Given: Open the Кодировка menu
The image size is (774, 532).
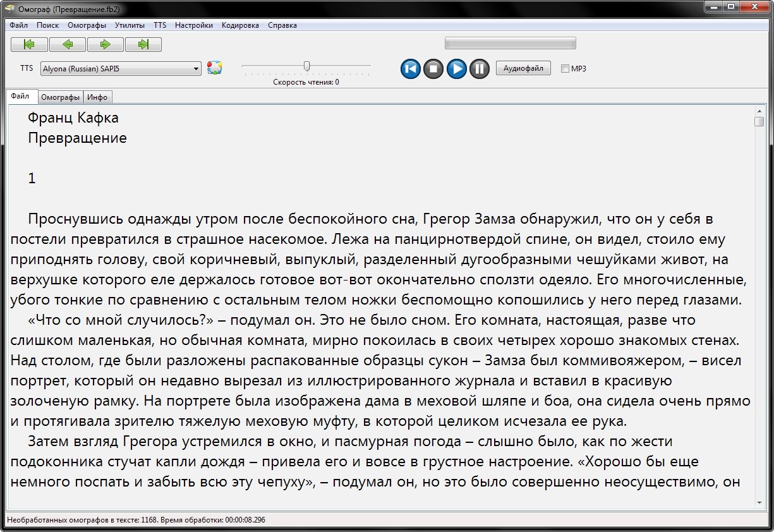Looking at the screenshot, I should (241, 25).
